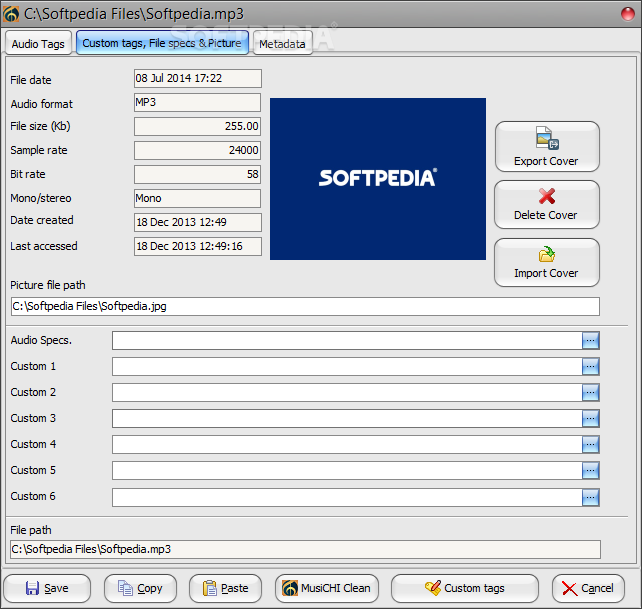Viewport: 642px width, 609px height.
Task: Click Last accessed value 18 Dec 2013 12:49:16
Action: point(198,246)
